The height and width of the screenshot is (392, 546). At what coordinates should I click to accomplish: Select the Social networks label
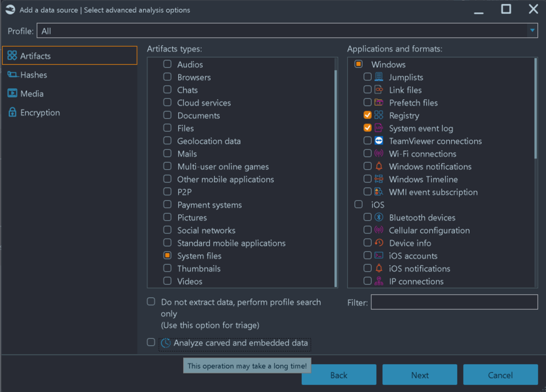tap(206, 230)
